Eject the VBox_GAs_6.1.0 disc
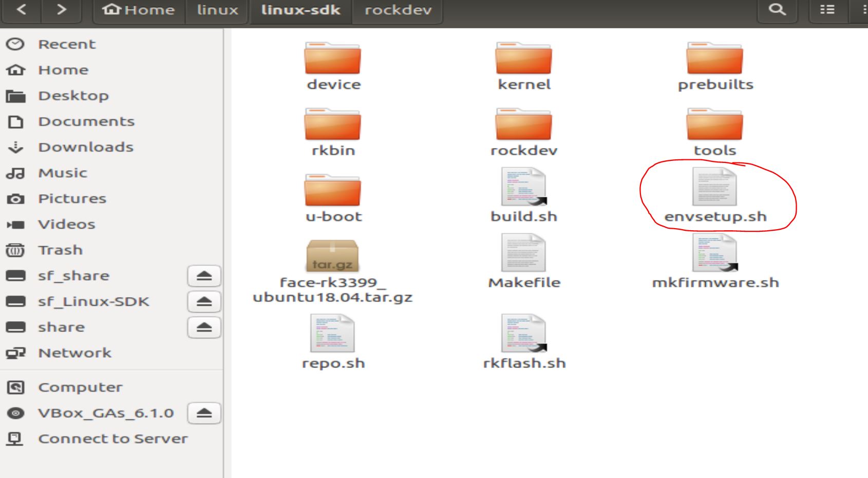The image size is (868, 478). point(204,413)
